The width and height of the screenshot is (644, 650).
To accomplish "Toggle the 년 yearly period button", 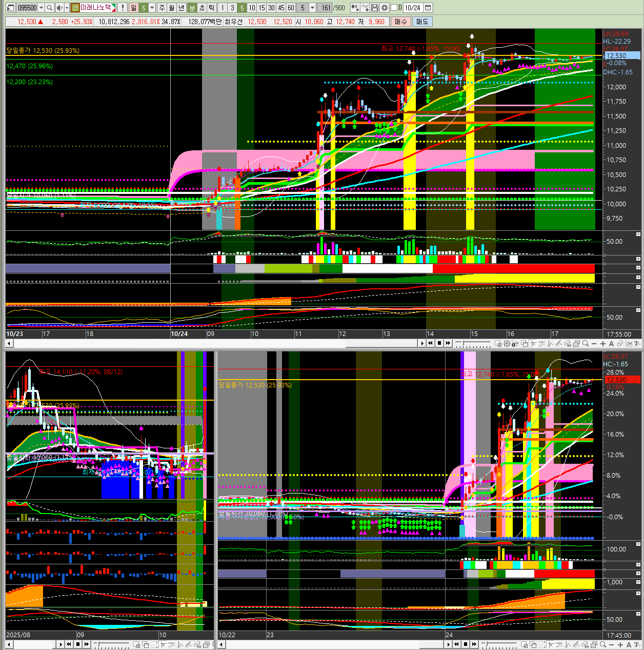I will pos(182,8).
